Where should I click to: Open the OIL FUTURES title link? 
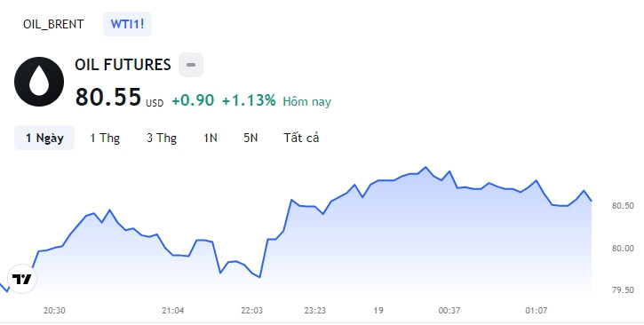pyautogui.click(x=123, y=65)
